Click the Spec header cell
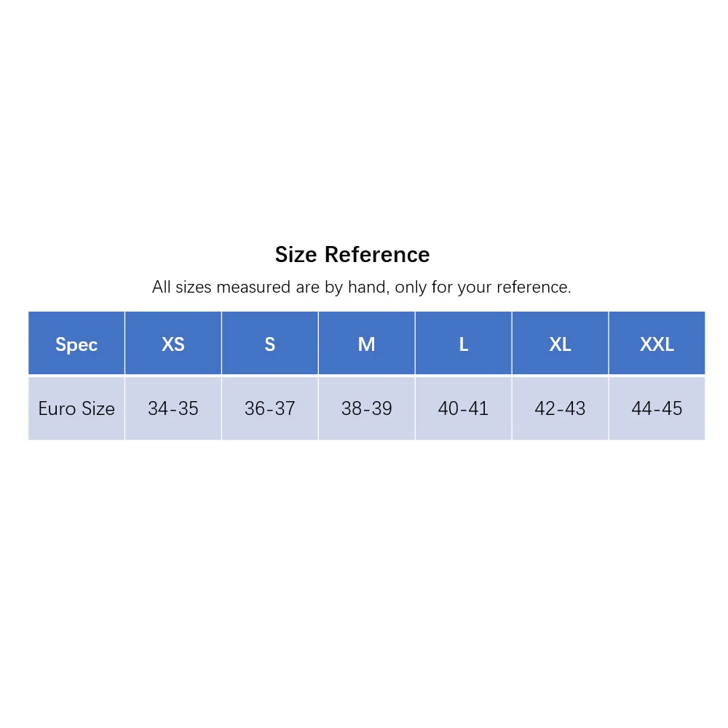 76,343
